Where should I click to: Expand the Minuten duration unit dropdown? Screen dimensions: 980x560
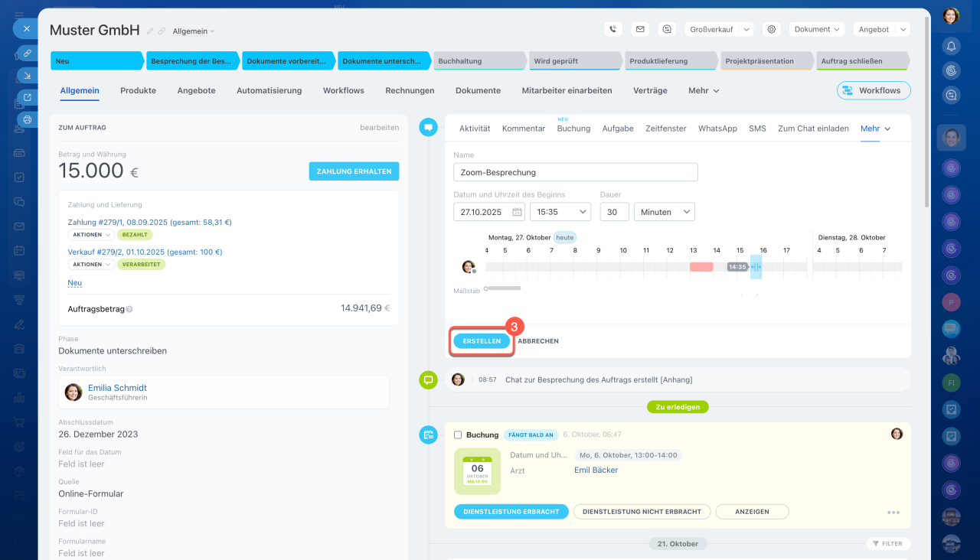point(664,212)
